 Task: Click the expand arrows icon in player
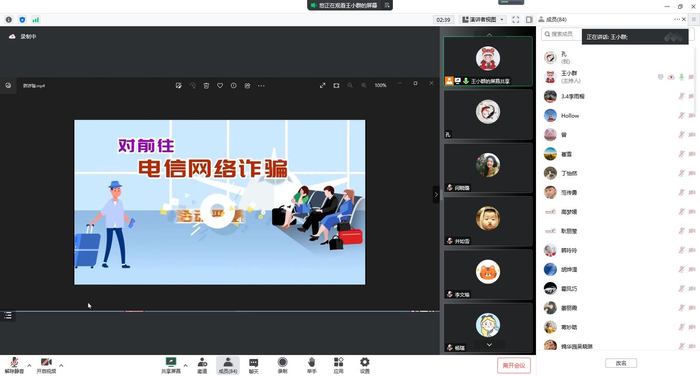pyautogui.click(x=323, y=85)
